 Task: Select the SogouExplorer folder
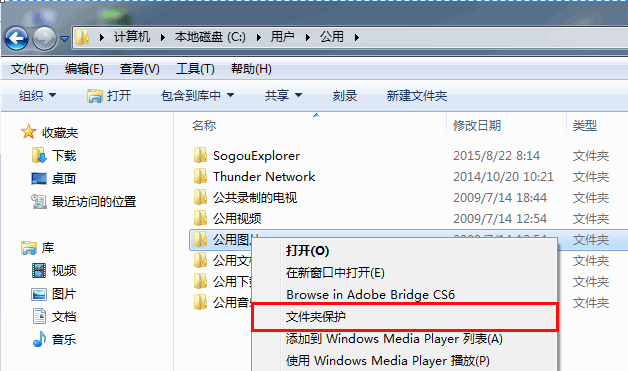[256, 155]
